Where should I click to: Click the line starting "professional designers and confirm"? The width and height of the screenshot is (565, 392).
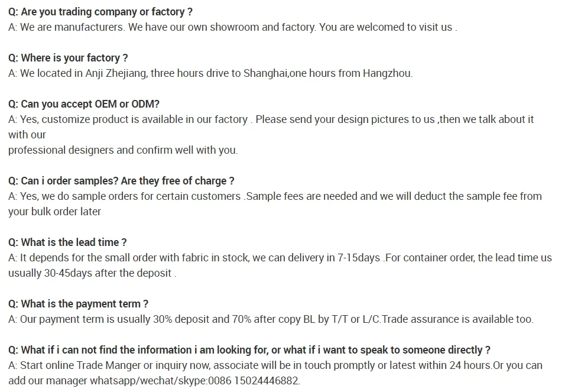[123, 150]
